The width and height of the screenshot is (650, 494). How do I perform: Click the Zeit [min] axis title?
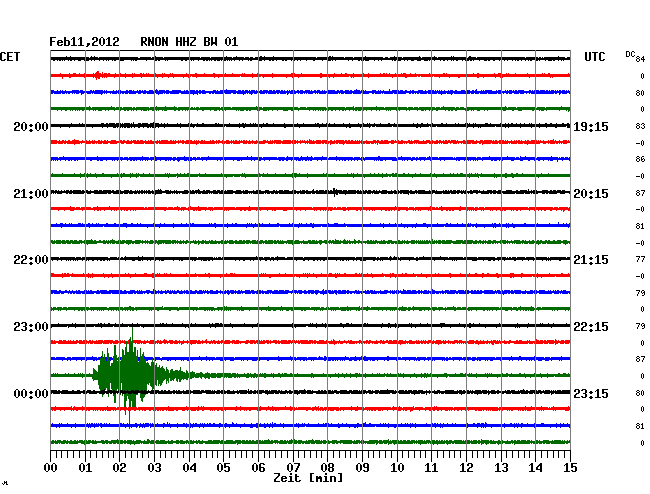pos(308,478)
